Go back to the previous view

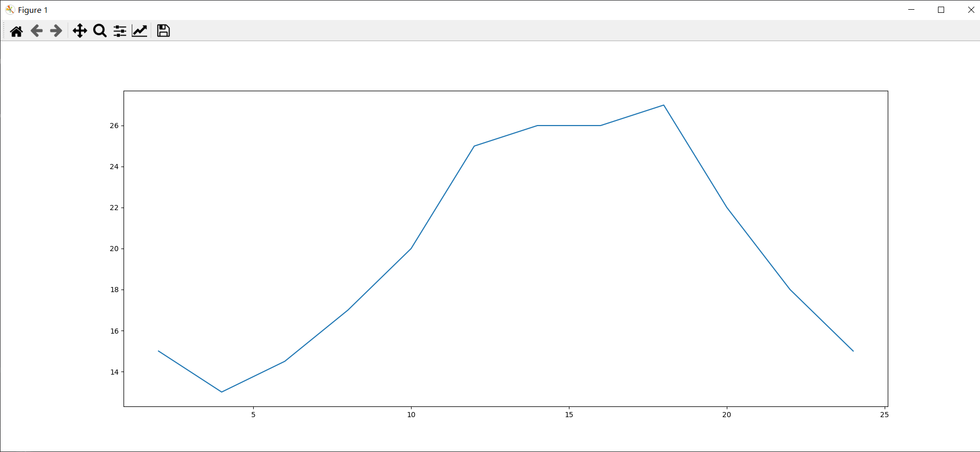point(36,31)
